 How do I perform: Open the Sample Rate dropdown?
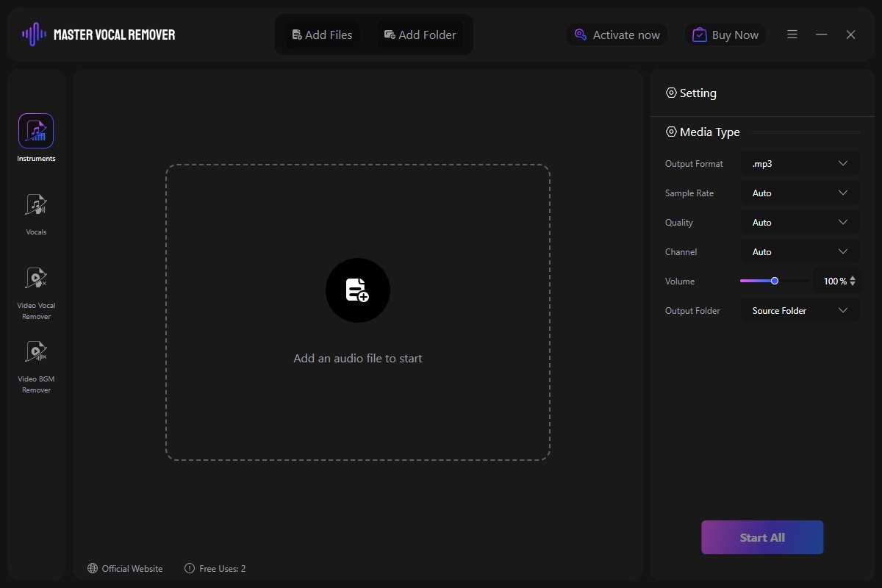(800, 193)
